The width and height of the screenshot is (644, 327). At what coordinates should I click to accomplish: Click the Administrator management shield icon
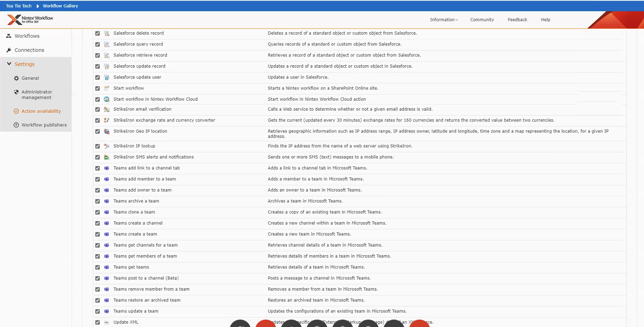tap(17, 92)
